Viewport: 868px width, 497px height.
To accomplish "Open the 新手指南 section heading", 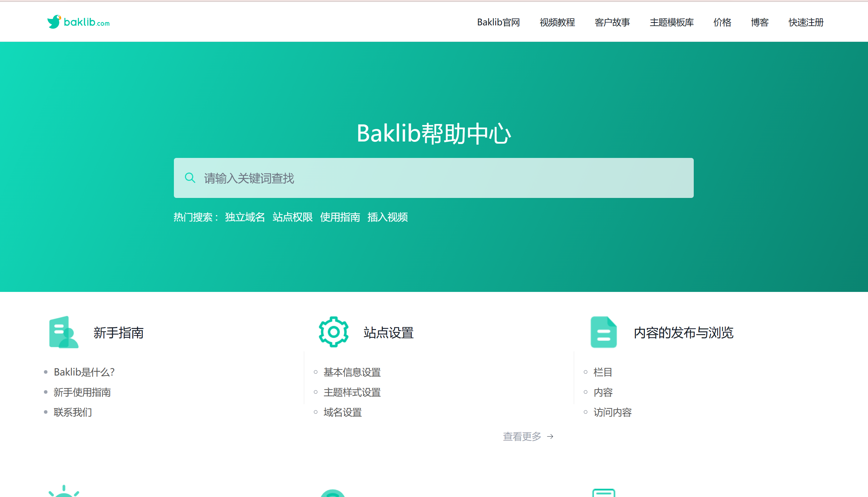I will click(x=119, y=333).
